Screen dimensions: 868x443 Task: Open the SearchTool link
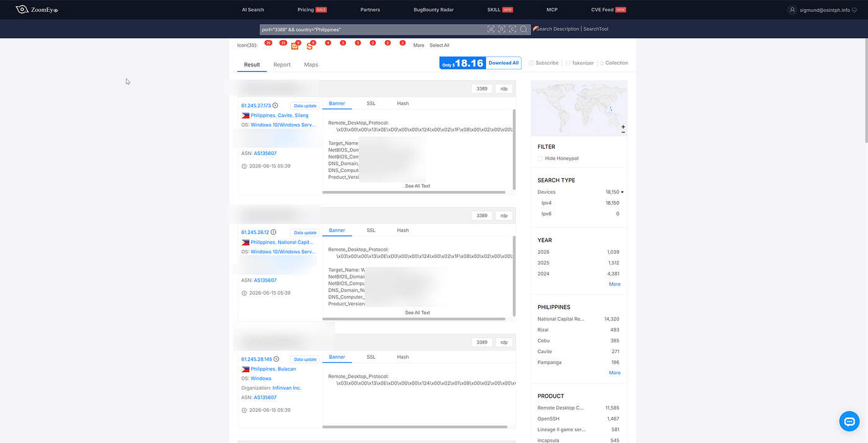point(596,29)
